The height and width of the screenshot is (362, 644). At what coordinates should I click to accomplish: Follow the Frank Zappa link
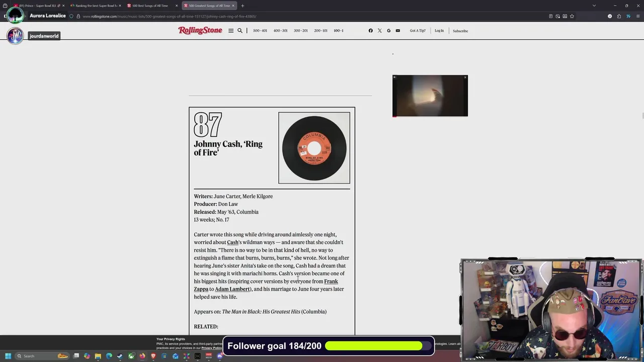266,285
